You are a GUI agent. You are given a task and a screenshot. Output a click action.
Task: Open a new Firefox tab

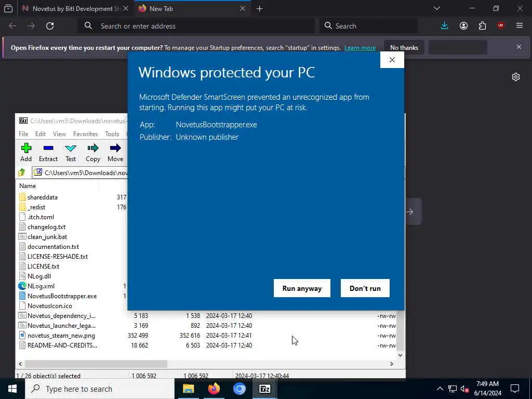coord(260,9)
